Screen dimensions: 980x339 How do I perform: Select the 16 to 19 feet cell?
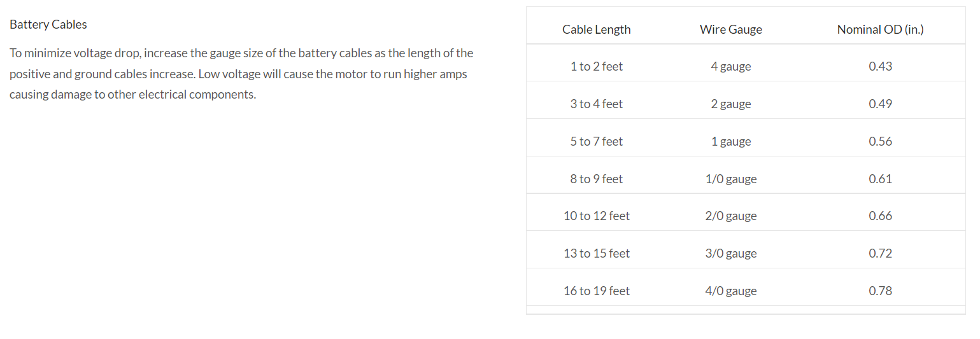(596, 291)
